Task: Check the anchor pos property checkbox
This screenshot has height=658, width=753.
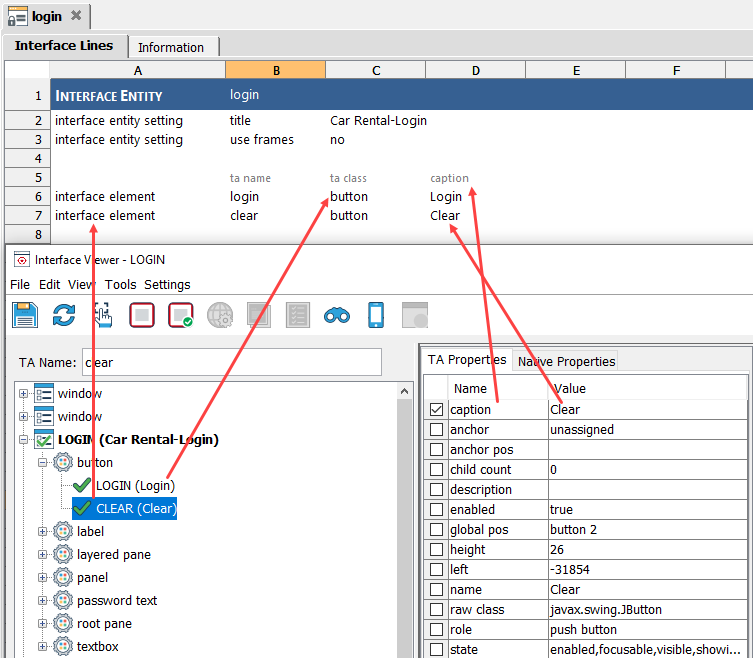Action: click(436, 450)
